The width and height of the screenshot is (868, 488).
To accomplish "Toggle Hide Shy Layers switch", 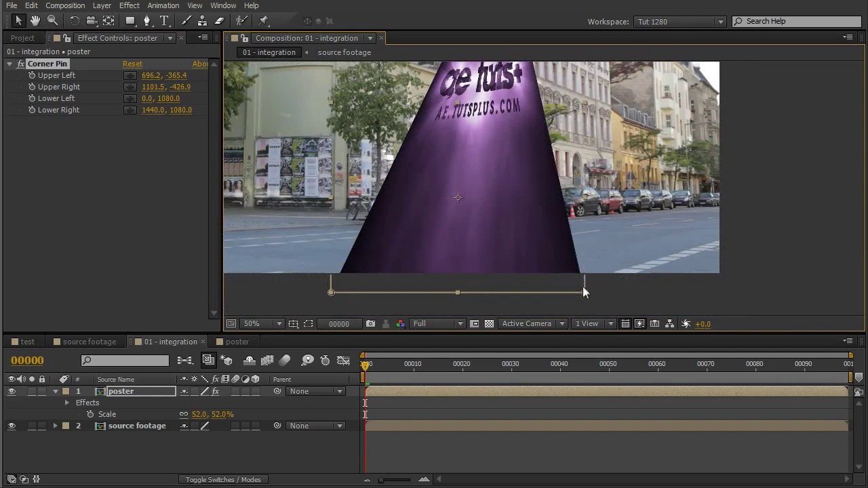I will click(x=249, y=361).
